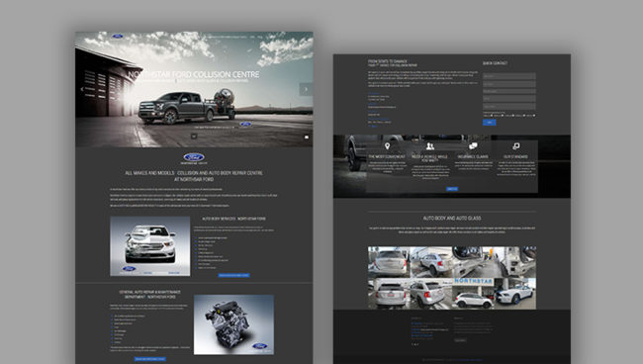Focus the first Quick Contact input field

pyautogui.click(x=508, y=76)
